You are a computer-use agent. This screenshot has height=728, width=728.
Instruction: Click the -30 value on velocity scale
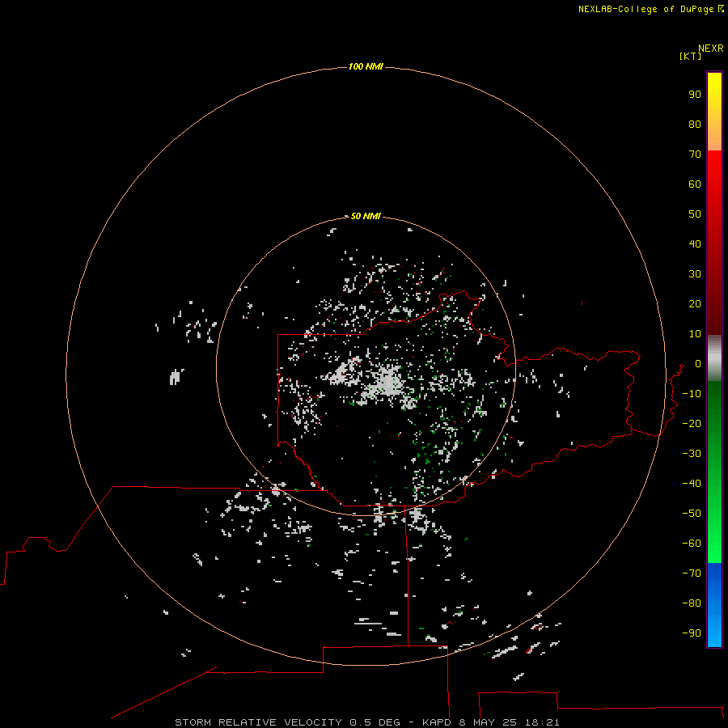pos(692,454)
